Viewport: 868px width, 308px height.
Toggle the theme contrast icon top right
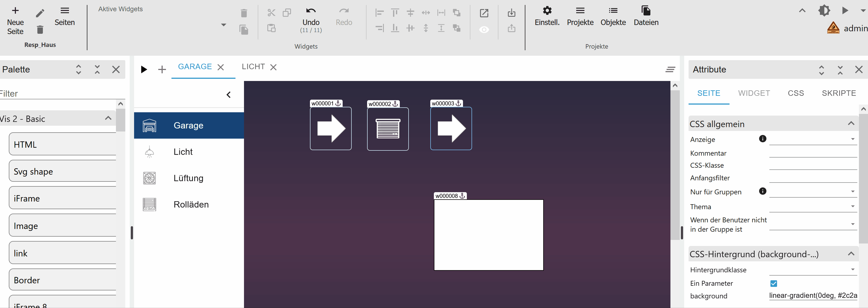coord(825,10)
